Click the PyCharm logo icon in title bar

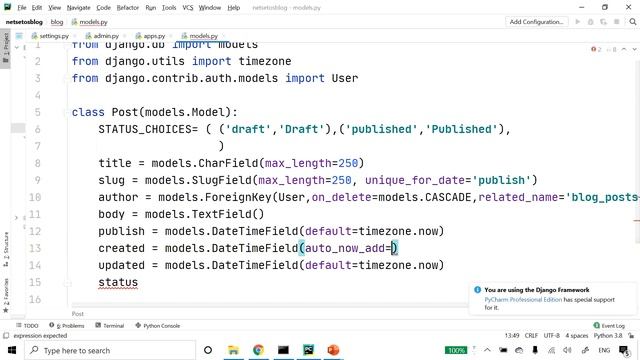[x=7, y=7]
